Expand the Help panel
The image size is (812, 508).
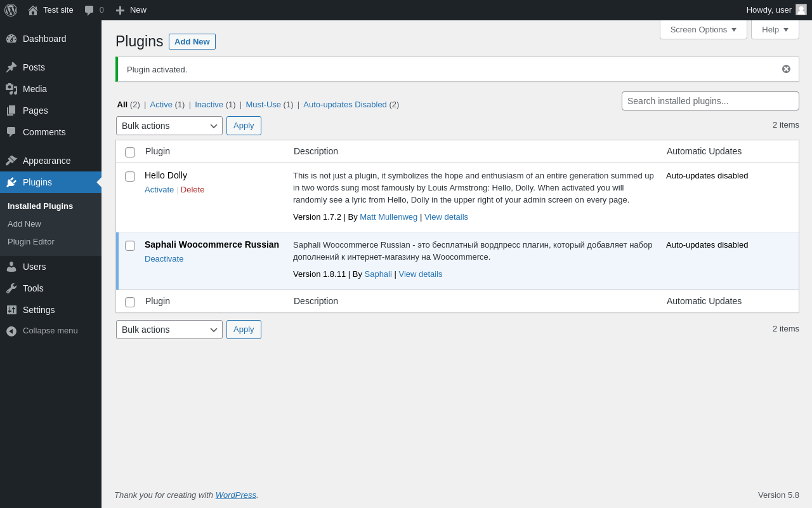(x=775, y=29)
